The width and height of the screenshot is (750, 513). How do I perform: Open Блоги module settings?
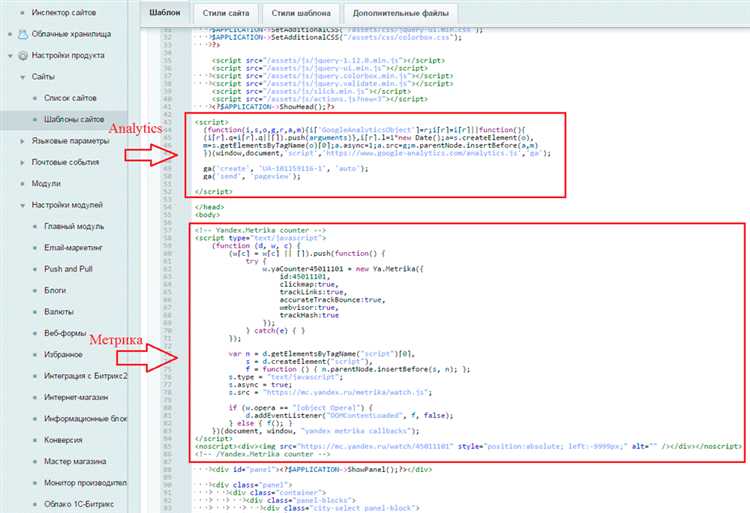(55, 290)
